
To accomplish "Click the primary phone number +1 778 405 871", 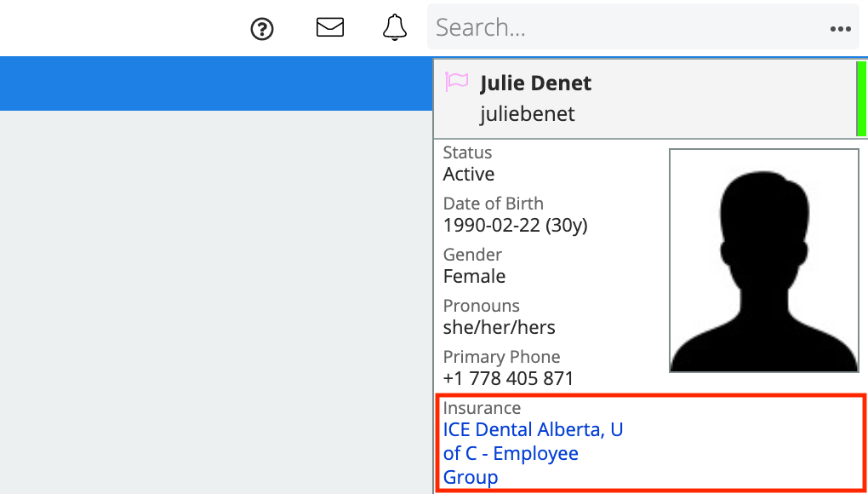I will coord(508,378).
